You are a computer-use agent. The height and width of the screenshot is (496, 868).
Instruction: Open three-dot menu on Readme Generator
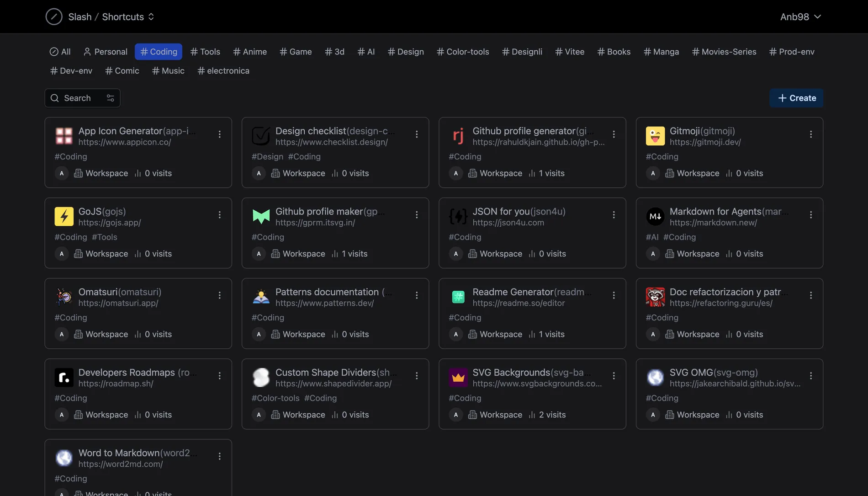(614, 295)
